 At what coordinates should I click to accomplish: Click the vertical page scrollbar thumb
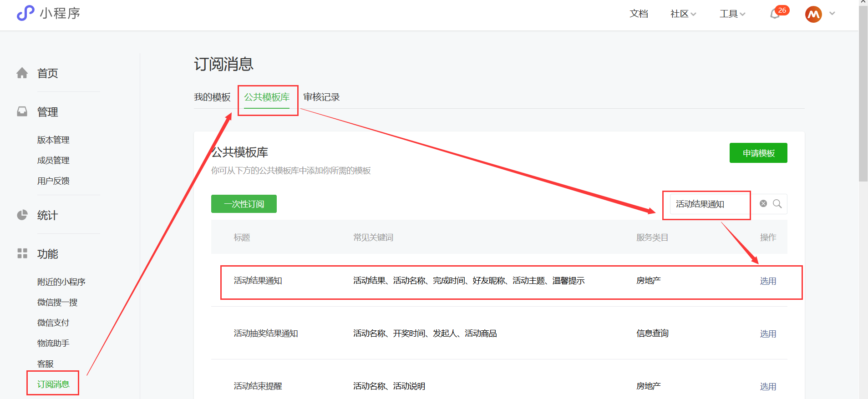pos(863,93)
